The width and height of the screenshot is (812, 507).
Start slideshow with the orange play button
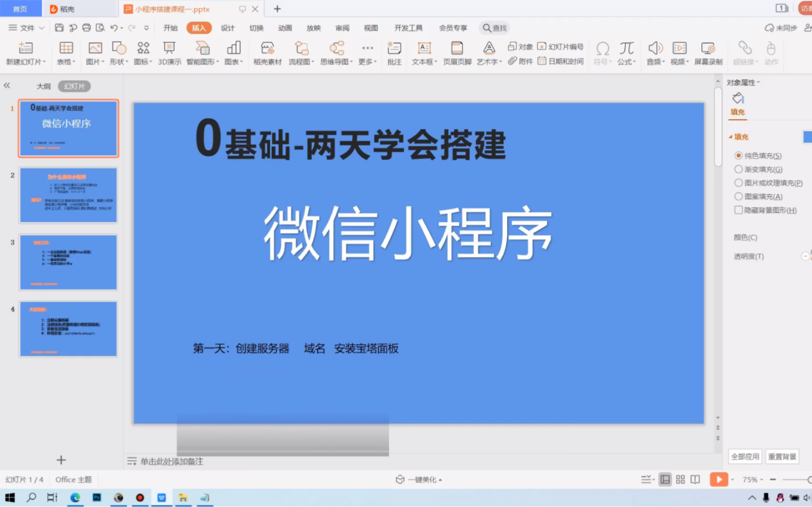click(x=719, y=479)
